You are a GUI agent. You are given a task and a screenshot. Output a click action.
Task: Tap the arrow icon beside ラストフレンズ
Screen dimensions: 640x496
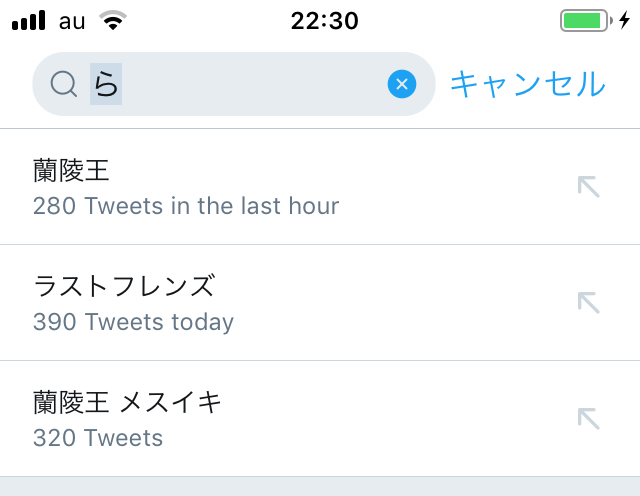(589, 303)
